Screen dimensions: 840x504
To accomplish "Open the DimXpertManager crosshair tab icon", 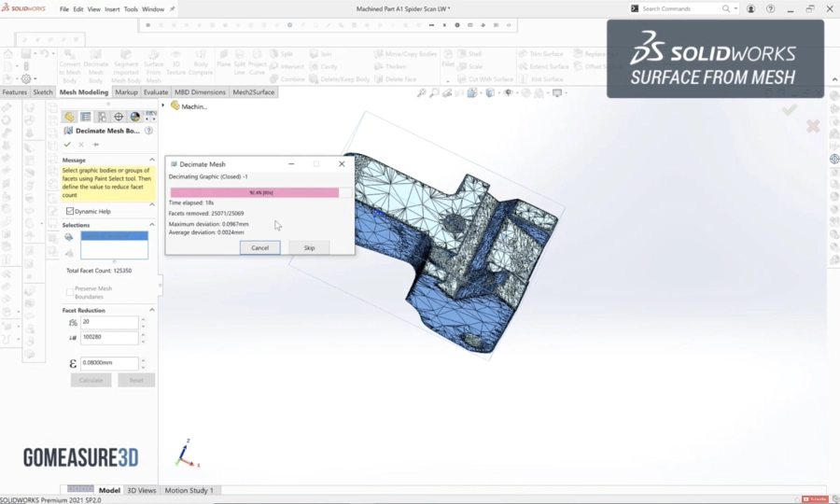I will [119, 117].
